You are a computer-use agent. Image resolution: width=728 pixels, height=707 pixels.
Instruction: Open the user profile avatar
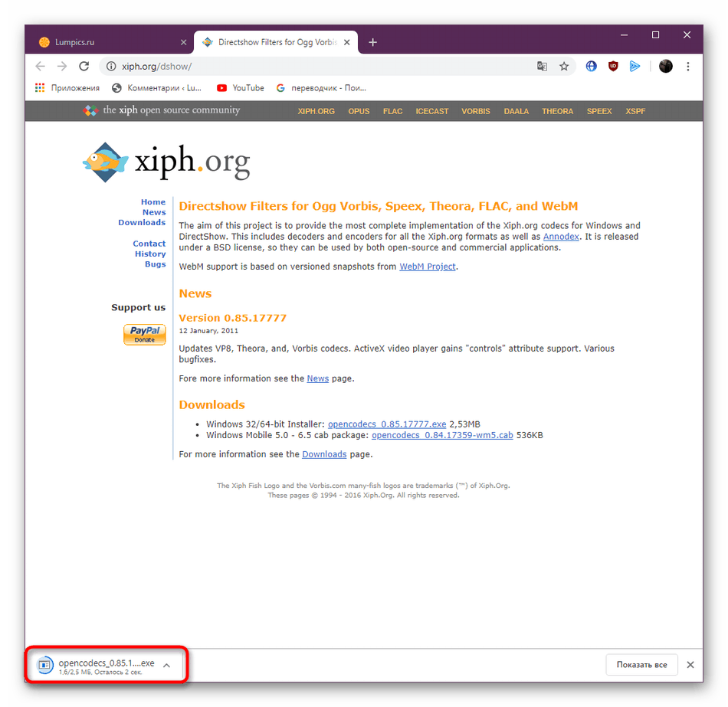665,67
